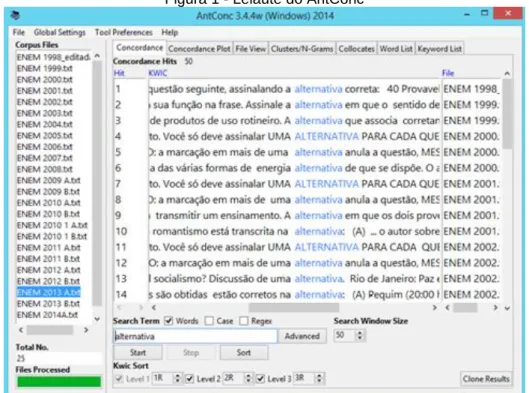The height and width of the screenshot is (393, 529).
Task: Open the Tool Preferences menu
Action: tap(123, 32)
